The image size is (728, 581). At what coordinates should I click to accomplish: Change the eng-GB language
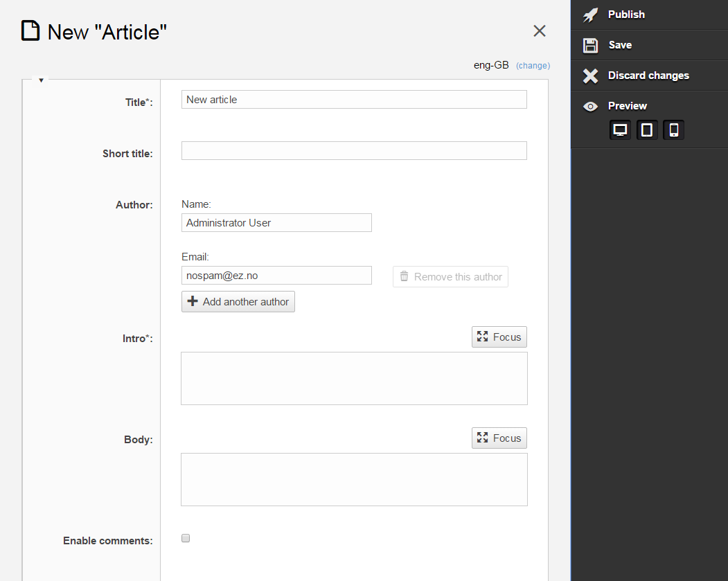[533, 65]
